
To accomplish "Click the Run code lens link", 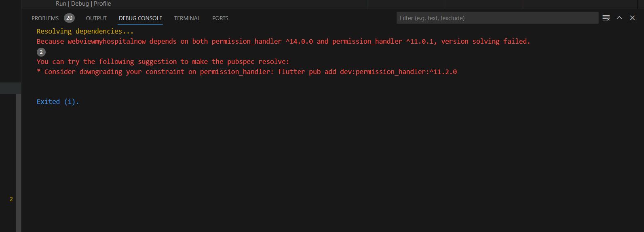I will pyautogui.click(x=61, y=4).
